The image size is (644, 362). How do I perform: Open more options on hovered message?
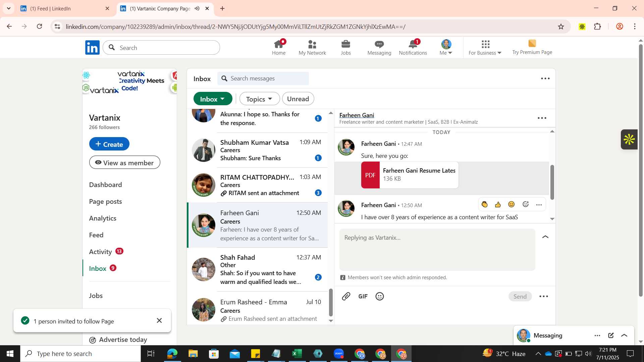coord(539,205)
